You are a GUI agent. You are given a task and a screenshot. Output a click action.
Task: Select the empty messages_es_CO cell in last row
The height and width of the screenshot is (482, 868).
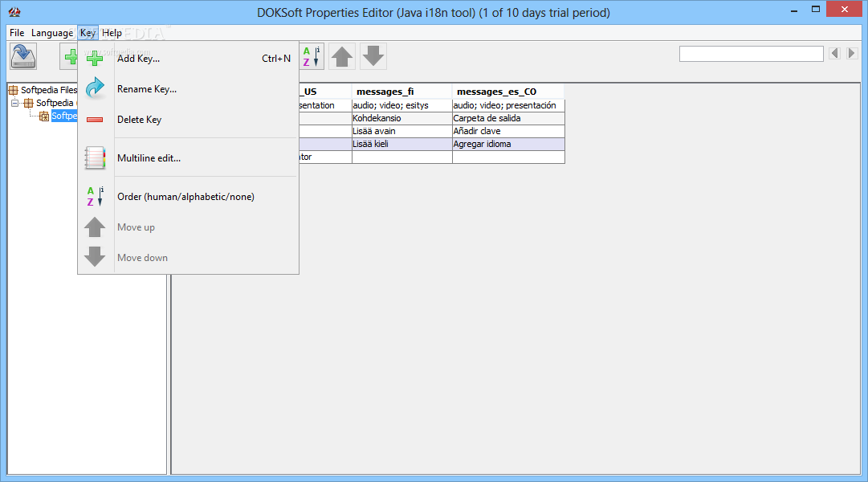[508, 157]
